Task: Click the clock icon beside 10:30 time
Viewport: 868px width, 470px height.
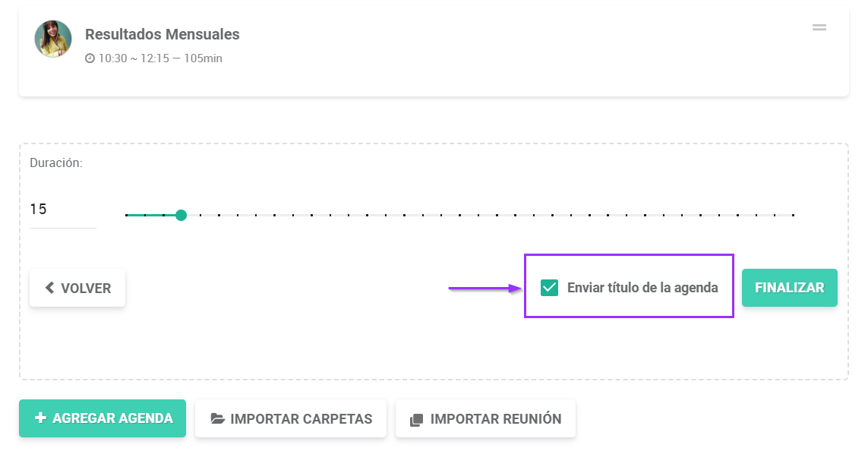Action: coord(90,58)
